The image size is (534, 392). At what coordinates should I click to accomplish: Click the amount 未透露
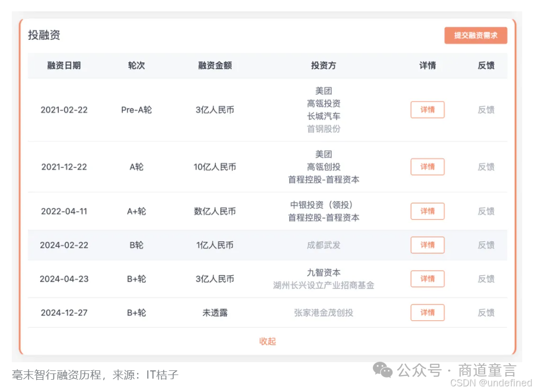click(x=215, y=312)
